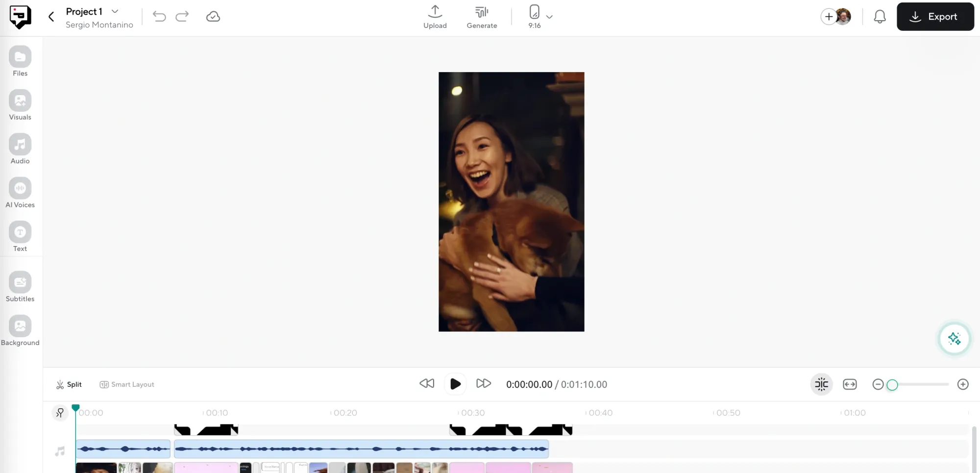Open Smart Layout
The image size is (980, 473).
[126, 384]
